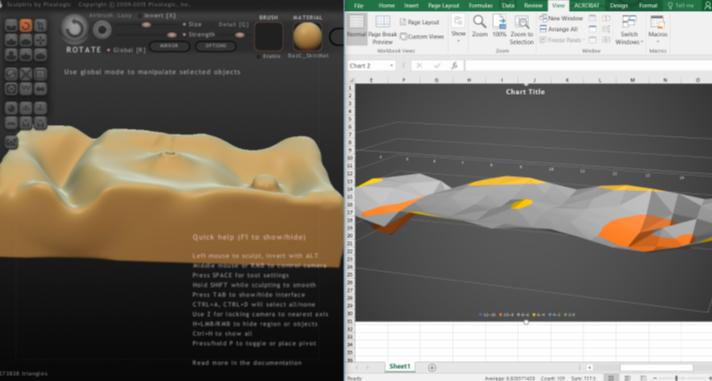Switch to the Insert tab in Excel
Image resolution: width=712 pixels, height=381 pixels.
[411, 5]
